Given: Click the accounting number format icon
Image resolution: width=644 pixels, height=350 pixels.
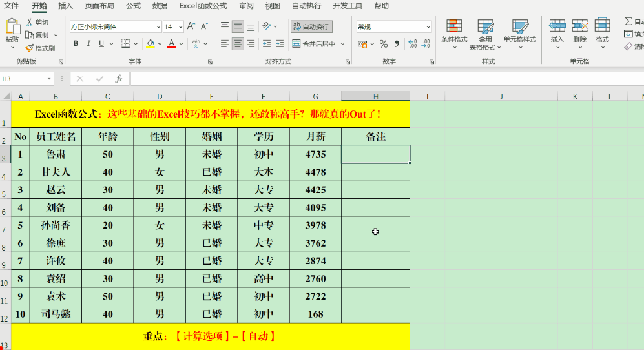Looking at the screenshot, I should coord(362,44).
